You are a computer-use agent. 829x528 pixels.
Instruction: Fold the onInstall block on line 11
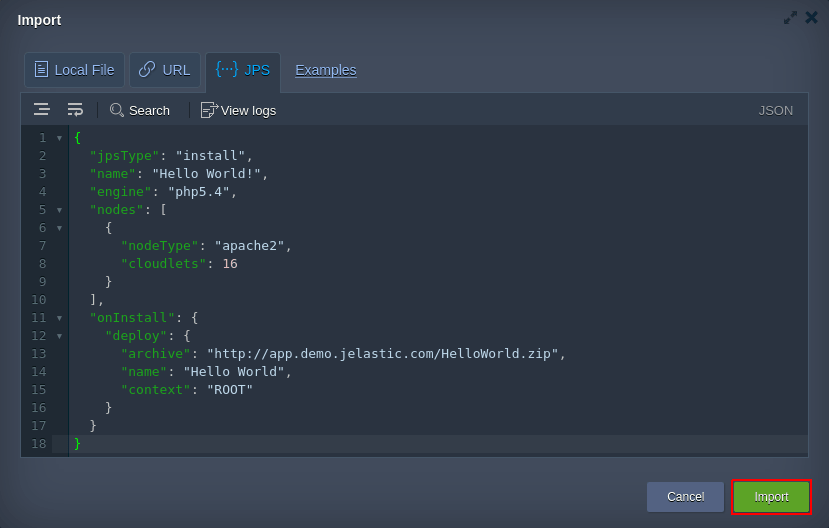coord(59,318)
